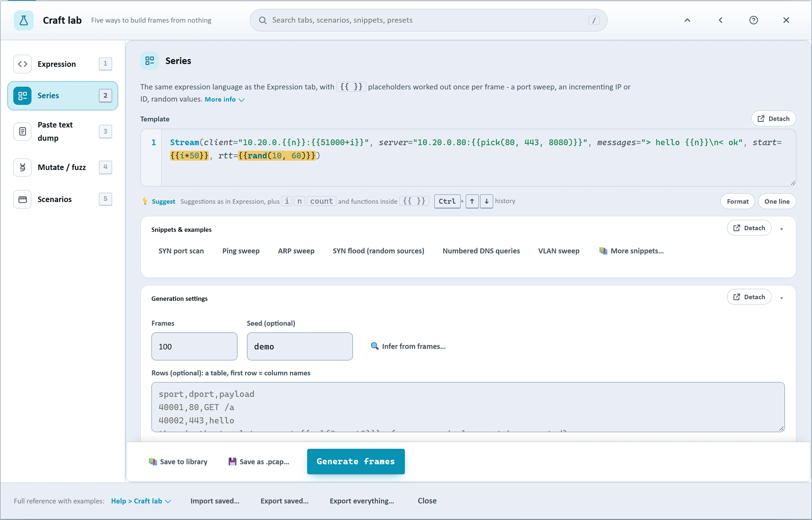Click the back arrow icon in header
Image resolution: width=812 pixels, height=520 pixels.
[720, 20]
